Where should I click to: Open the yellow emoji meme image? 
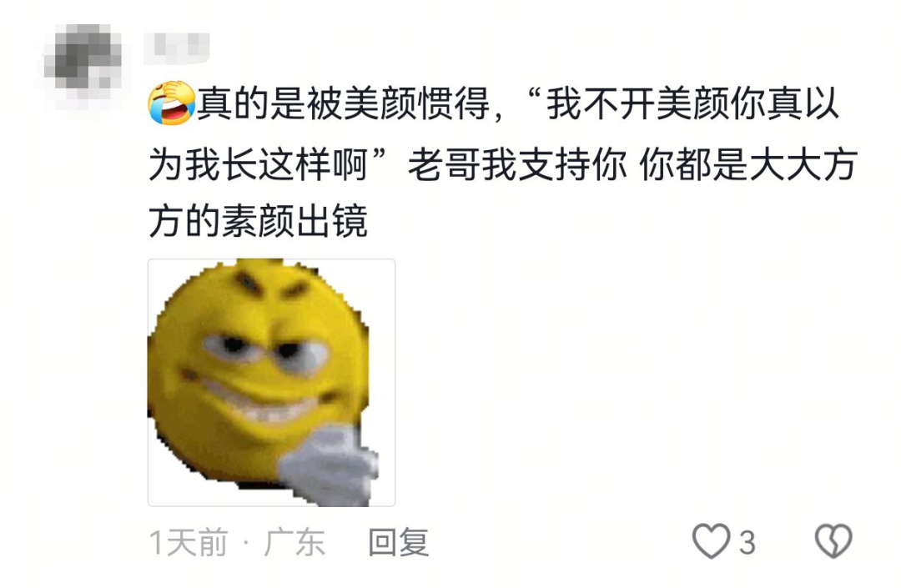[271, 383]
